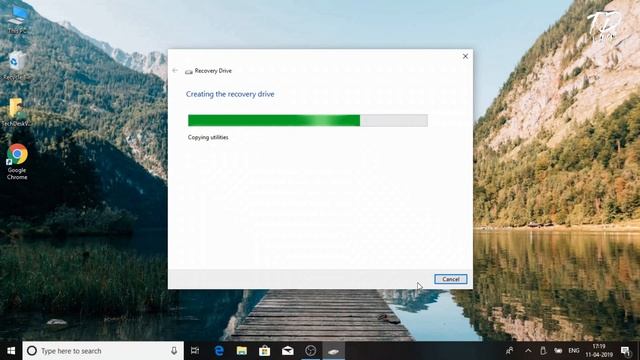Click the green recovery progress bar
Screen dimensions: 640x360
308,120
